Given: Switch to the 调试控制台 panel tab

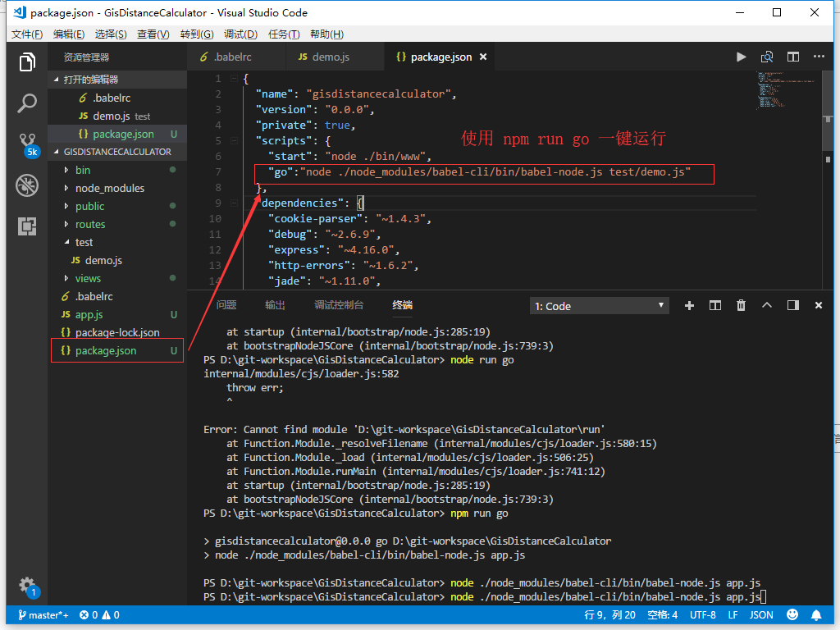Looking at the screenshot, I should 339,305.
